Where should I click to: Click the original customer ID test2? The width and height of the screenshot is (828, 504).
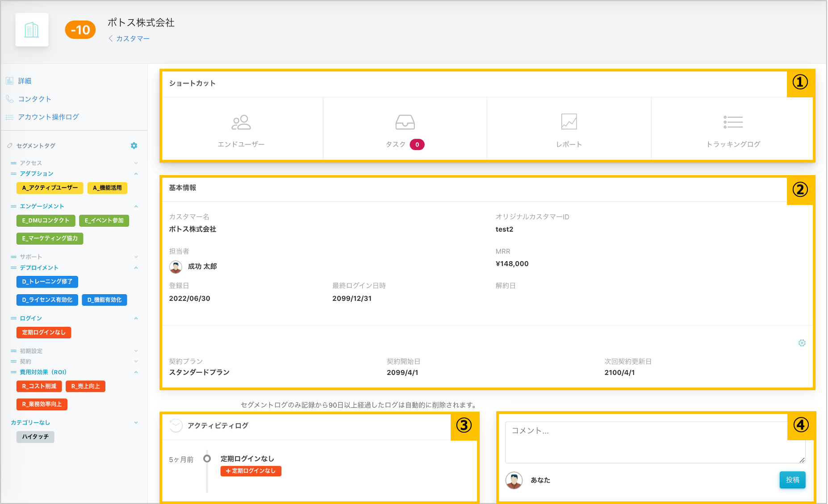tap(505, 229)
